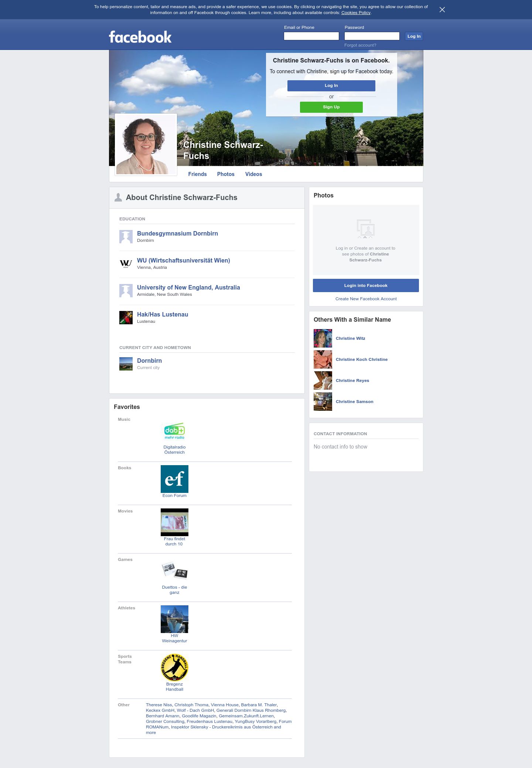Open the HW Weinagentur text link

174,638
